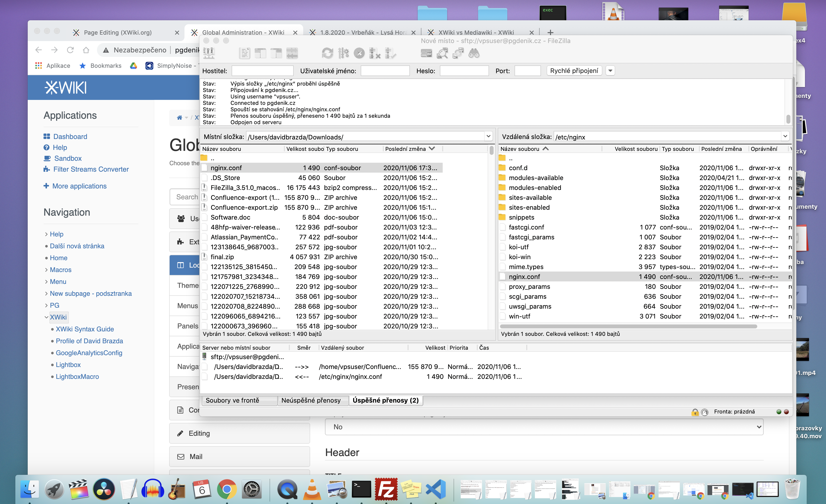
Task: Open XWiki Syntax Guide link
Action: [x=85, y=329]
